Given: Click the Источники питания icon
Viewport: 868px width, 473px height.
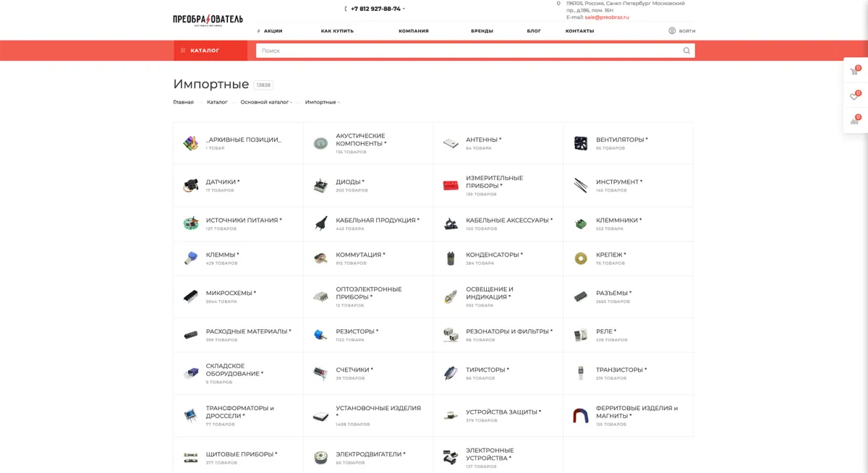Looking at the screenshot, I should click(x=190, y=224).
